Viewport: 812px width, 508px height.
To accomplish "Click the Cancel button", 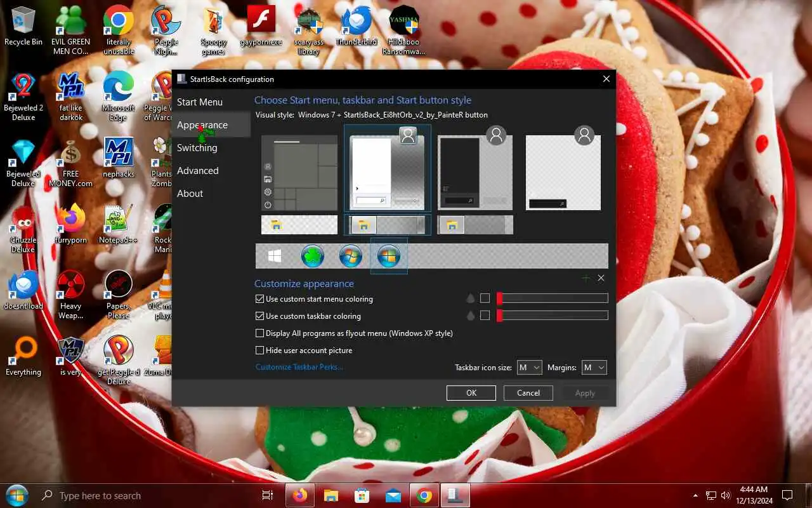I will click(x=528, y=393).
